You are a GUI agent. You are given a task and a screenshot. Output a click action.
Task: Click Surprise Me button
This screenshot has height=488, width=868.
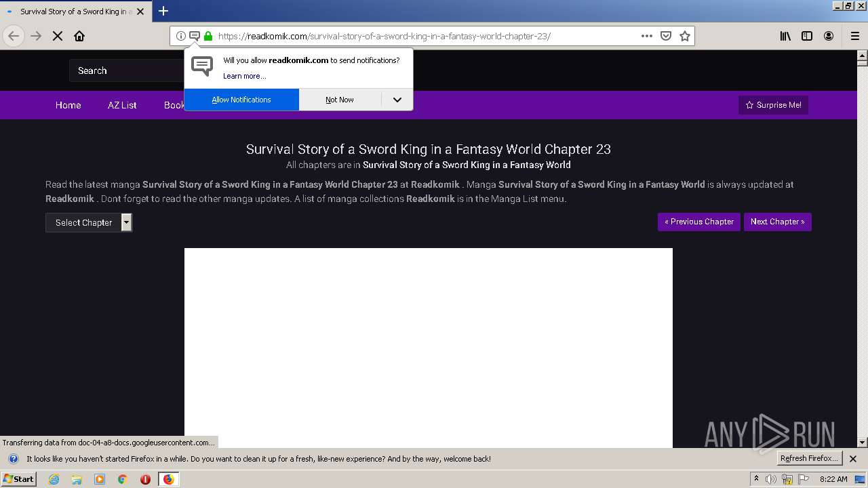773,105
